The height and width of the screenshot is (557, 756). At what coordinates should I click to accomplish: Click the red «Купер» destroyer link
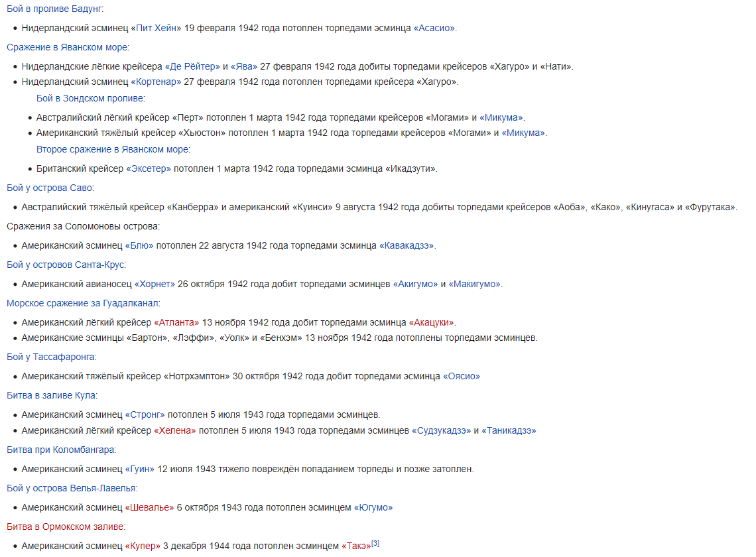[x=143, y=546]
